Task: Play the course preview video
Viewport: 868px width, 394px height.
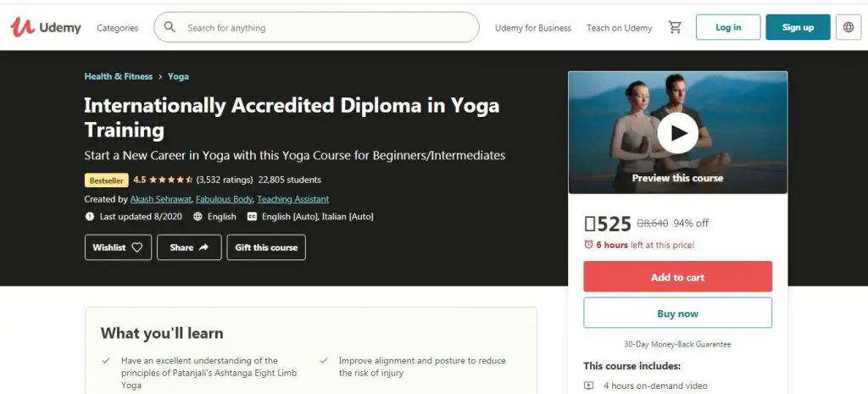Action: 677,132
